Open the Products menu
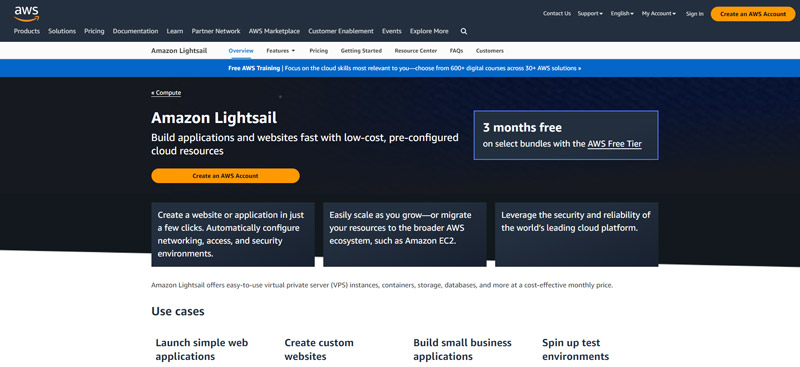 [27, 31]
